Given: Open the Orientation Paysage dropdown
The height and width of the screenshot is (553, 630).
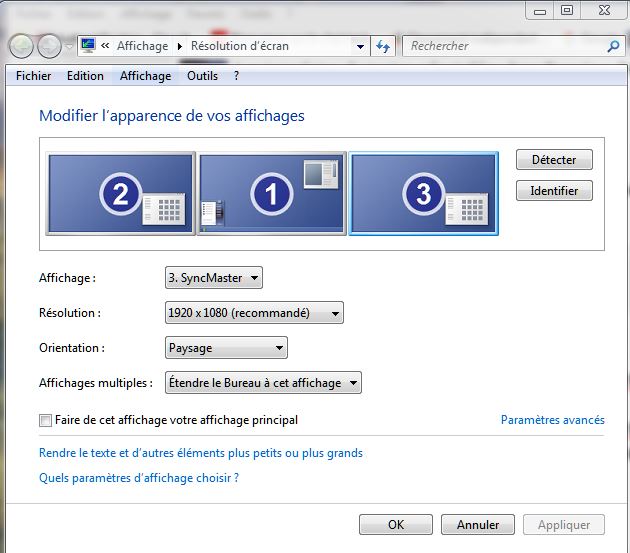Looking at the screenshot, I should tap(226, 348).
